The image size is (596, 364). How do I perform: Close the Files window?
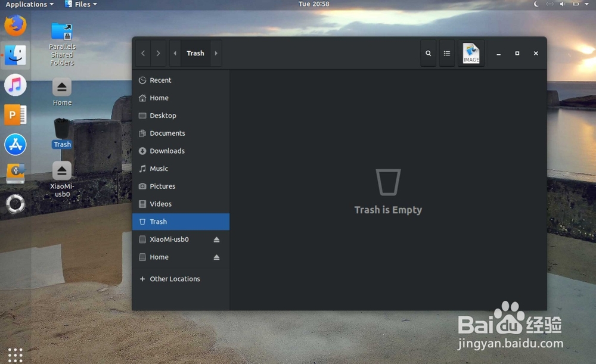pos(536,53)
